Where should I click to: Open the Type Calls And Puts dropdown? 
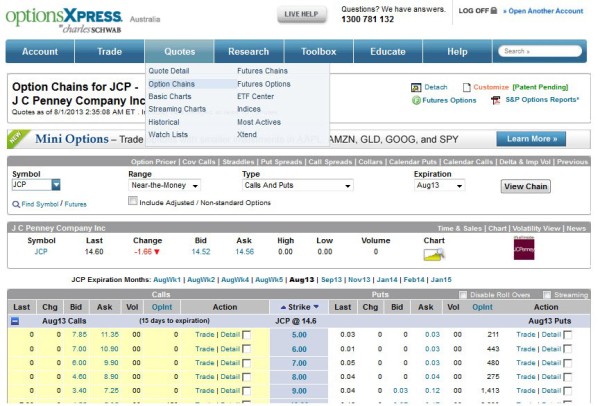point(298,186)
